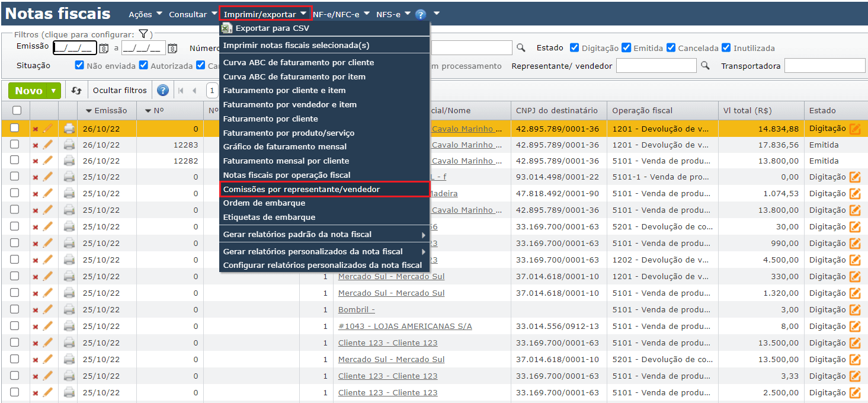Delete the note 12283 row
The width and height of the screenshot is (868, 403).
pos(36,145)
